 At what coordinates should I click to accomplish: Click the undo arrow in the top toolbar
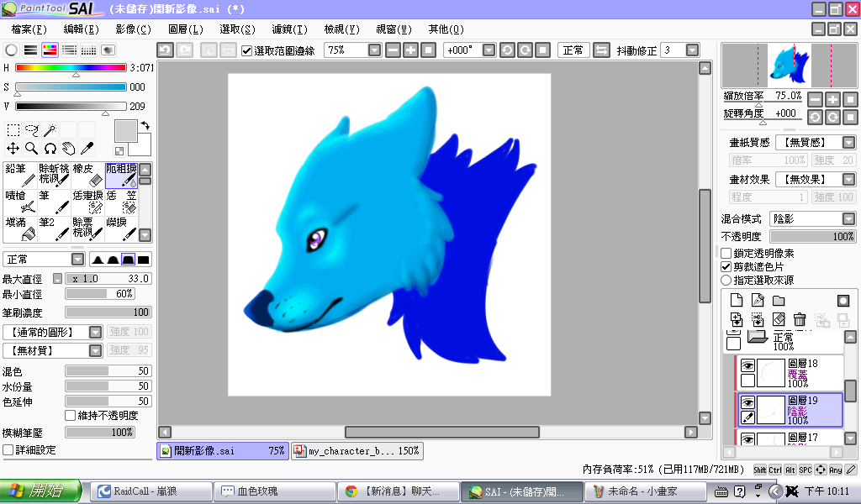coord(166,50)
